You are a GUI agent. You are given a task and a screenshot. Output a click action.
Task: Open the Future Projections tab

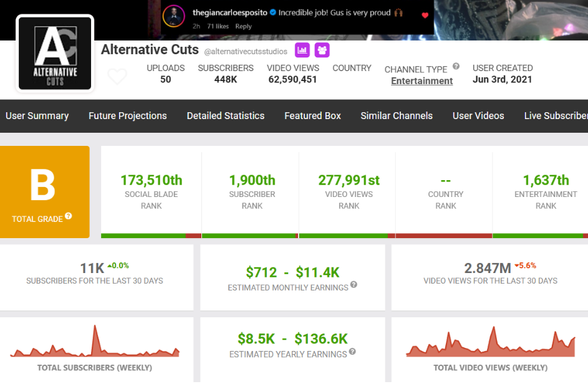pyautogui.click(x=127, y=116)
